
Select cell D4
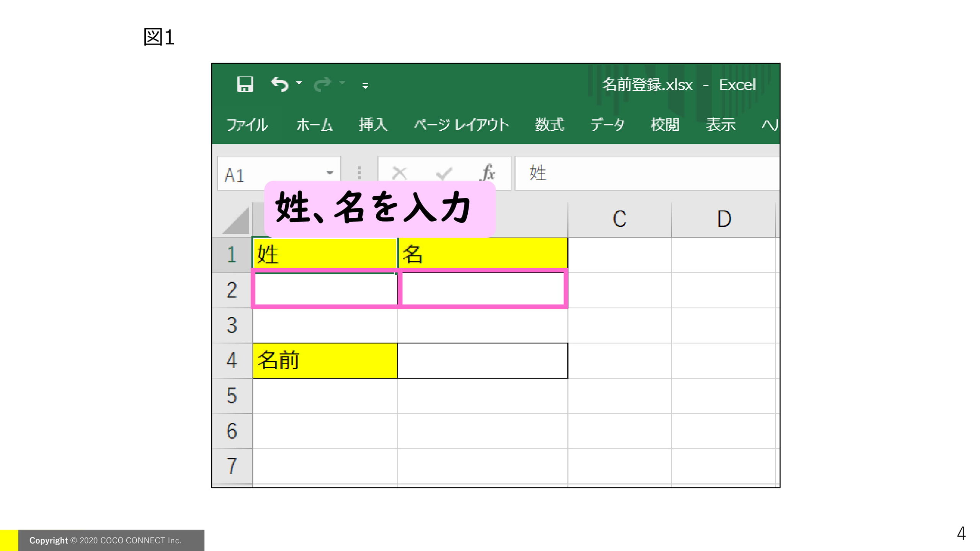tap(724, 360)
